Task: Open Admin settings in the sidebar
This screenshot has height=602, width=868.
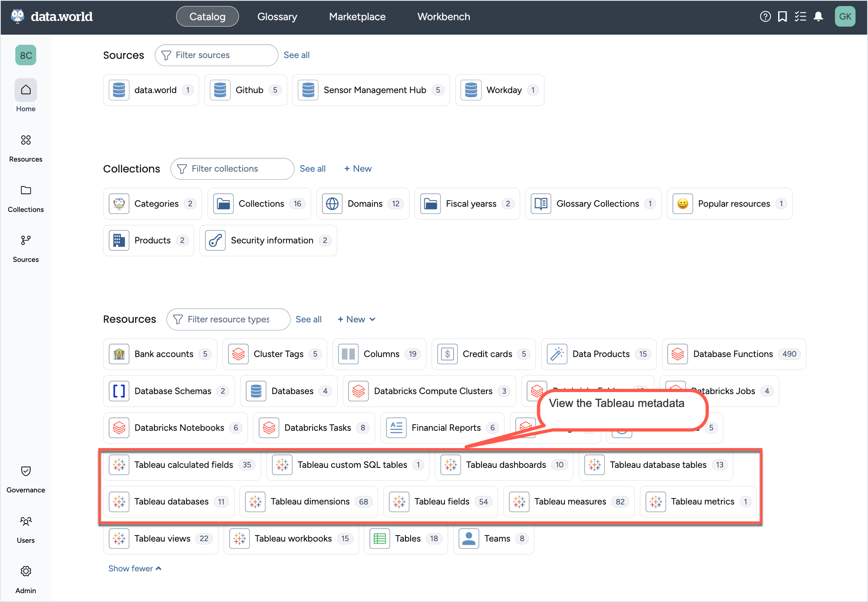Action: (x=25, y=577)
